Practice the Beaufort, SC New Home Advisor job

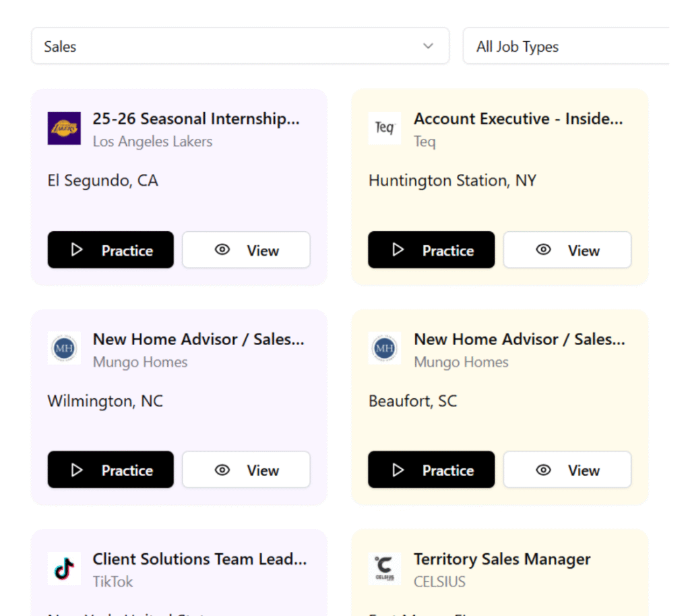(431, 470)
